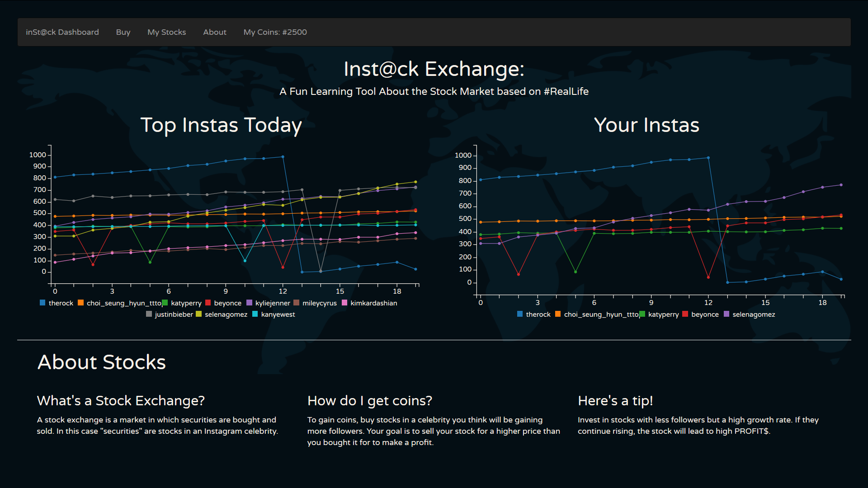Click selenagomez yellow legend icon in Top Instas
Image resolution: width=868 pixels, height=488 pixels.
(198, 314)
